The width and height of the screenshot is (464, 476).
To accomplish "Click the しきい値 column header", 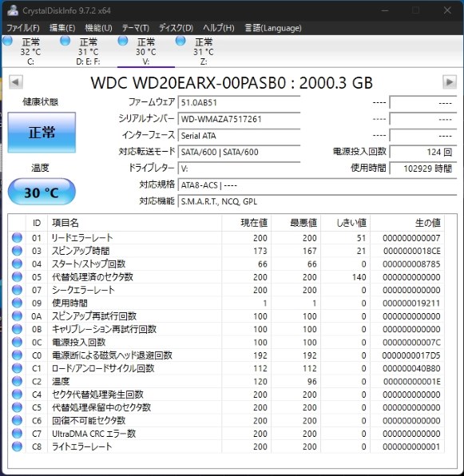I will point(345,223).
